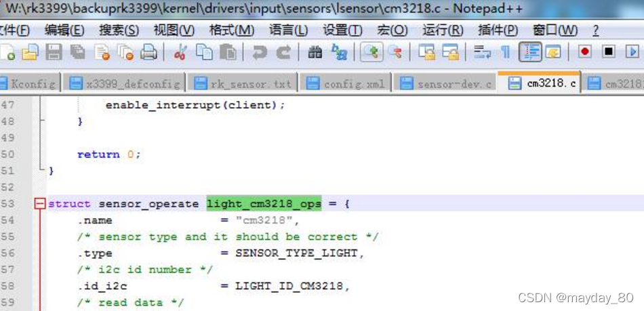Toggle the indent guide toolbar button
Viewport: 644px width, 311px height.
coord(530,52)
